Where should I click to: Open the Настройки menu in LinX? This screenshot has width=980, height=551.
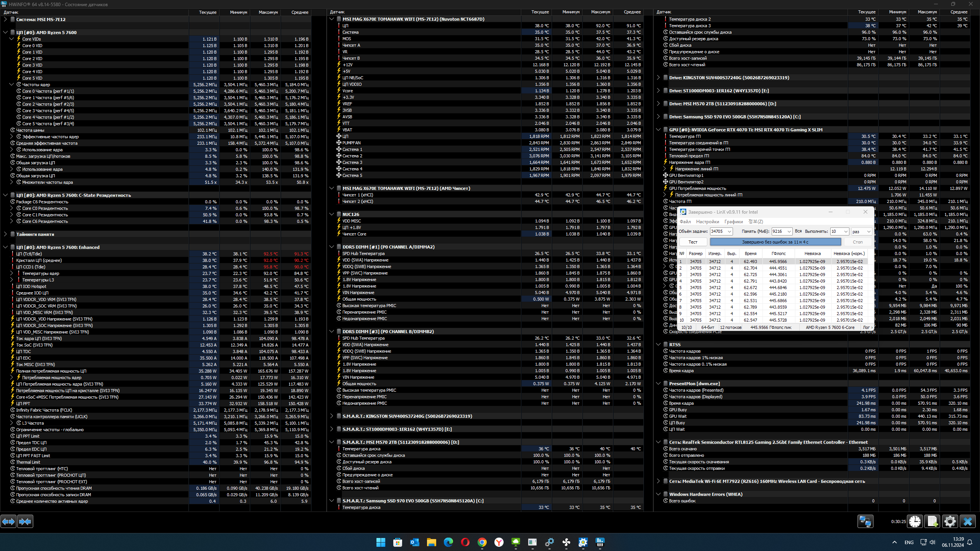tap(707, 222)
